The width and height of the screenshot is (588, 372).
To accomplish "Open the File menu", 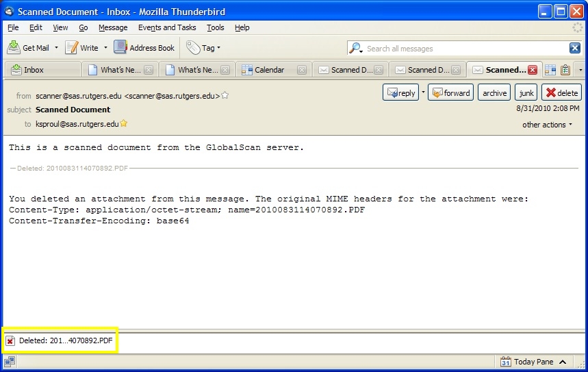I will coord(13,27).
